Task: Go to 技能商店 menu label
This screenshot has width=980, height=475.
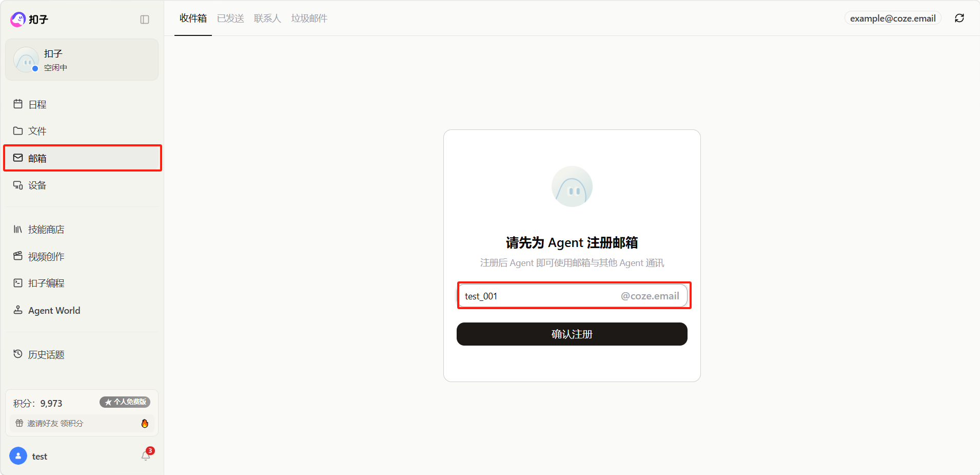Action: point(46,230)
